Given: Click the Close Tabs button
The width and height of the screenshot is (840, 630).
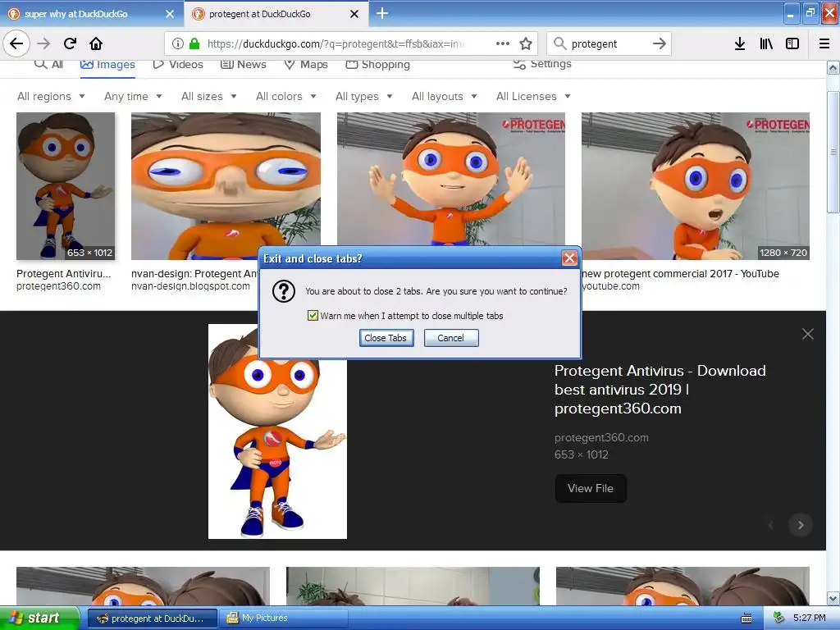Looking at the screenshot, I should [386, 338].
